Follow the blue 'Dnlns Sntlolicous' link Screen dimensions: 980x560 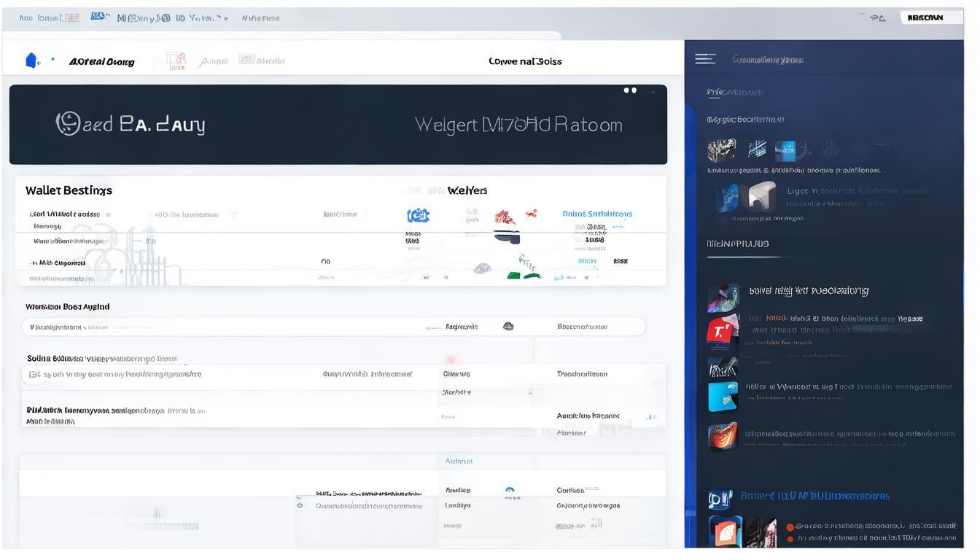[x=597, y=214]
